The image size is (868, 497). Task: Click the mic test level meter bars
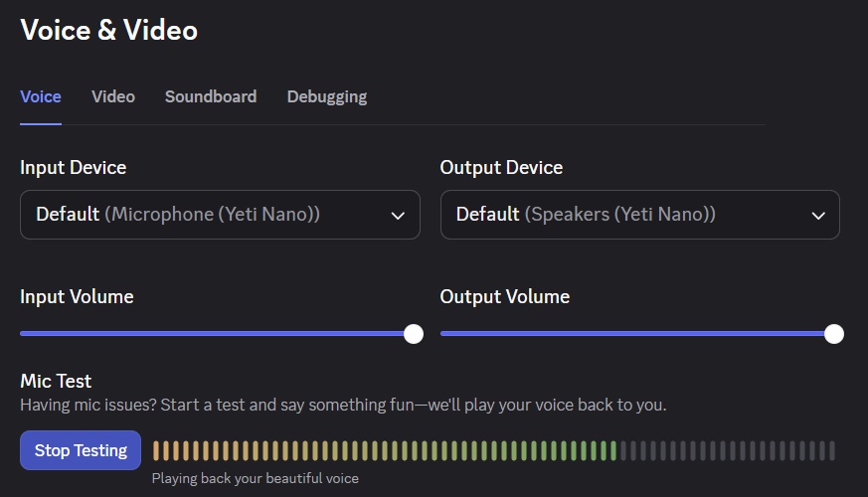494,451
